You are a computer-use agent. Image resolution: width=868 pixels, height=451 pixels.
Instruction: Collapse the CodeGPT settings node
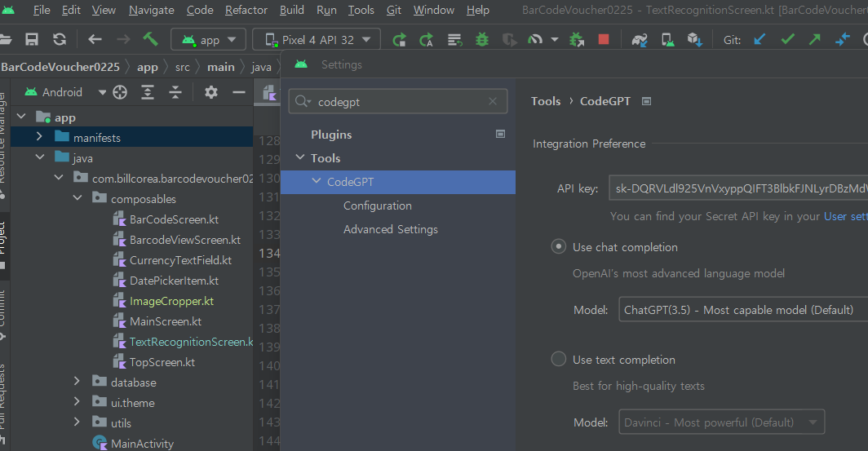tap(317, 182)
